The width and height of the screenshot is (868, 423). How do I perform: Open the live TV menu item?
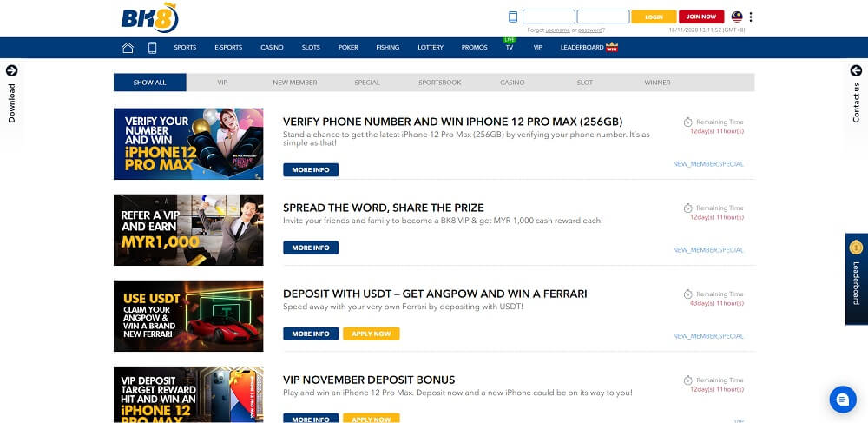[x=510, y=47]
